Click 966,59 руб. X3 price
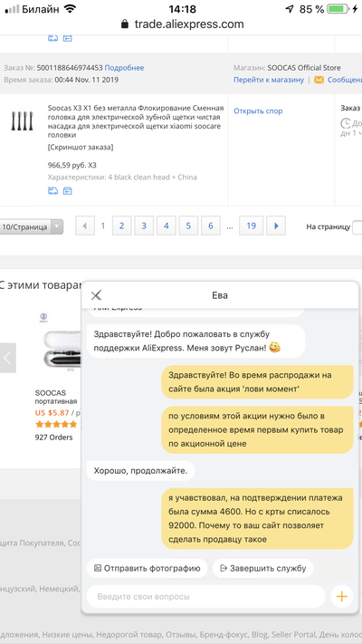 pyautogui.click(x=72, y=165)
